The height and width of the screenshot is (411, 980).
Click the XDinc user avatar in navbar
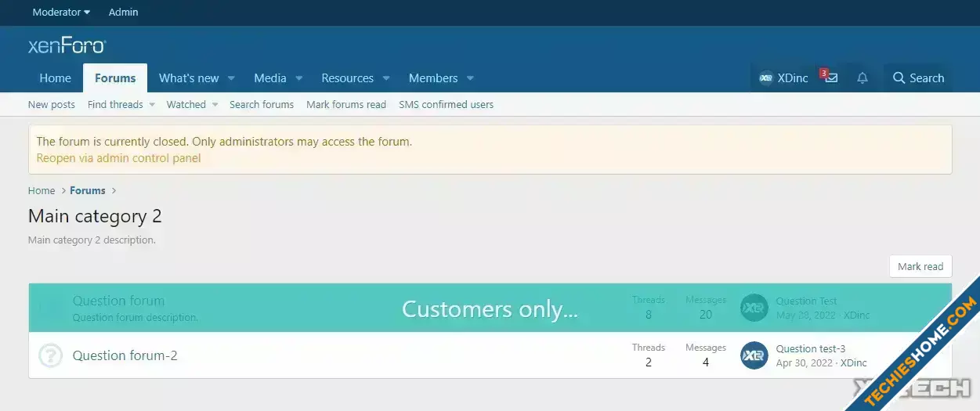765,78
